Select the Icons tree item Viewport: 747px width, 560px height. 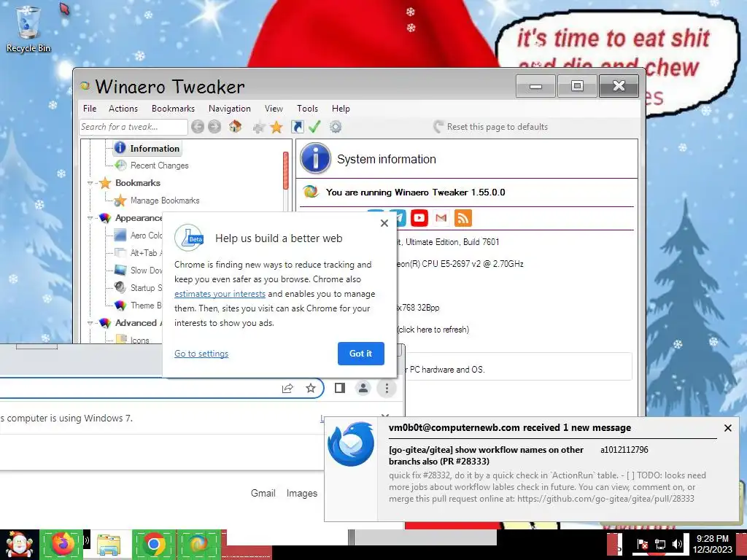point(133,340)
